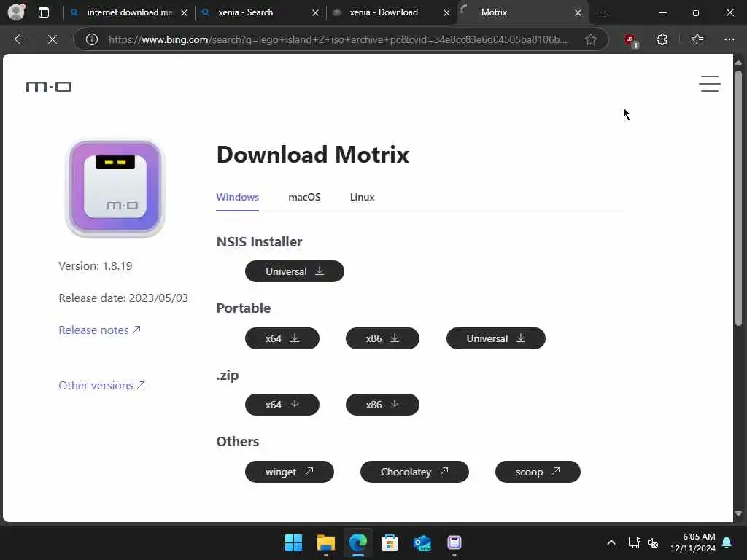This screenshot has height=560, width=747.
Task: Select the Windows platform tab
Action: (x=237, y=197)
